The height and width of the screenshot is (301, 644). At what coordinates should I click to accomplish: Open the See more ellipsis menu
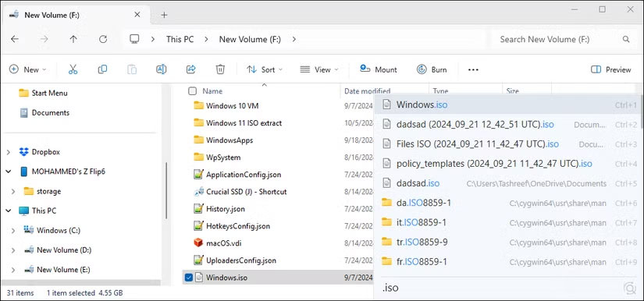click(x=473, y=69)
